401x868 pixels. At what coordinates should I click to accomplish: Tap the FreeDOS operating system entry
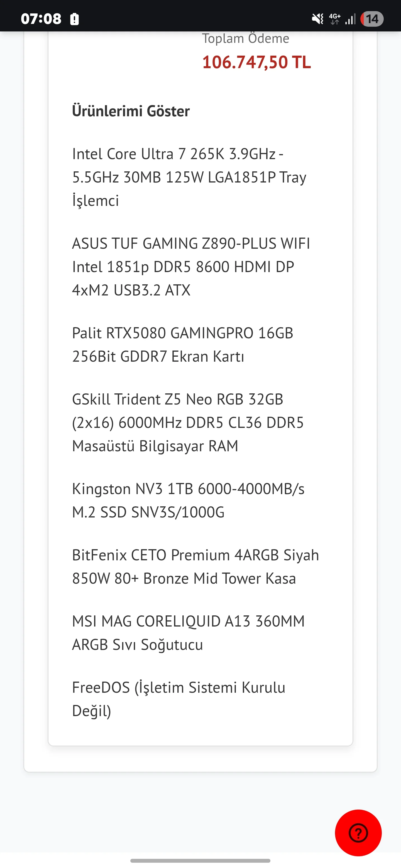point(179,699)
